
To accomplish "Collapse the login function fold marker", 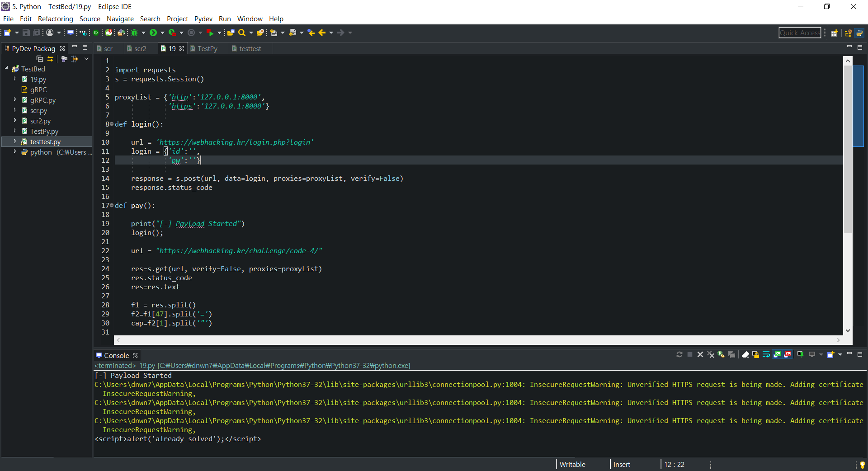I will (112, 124).
